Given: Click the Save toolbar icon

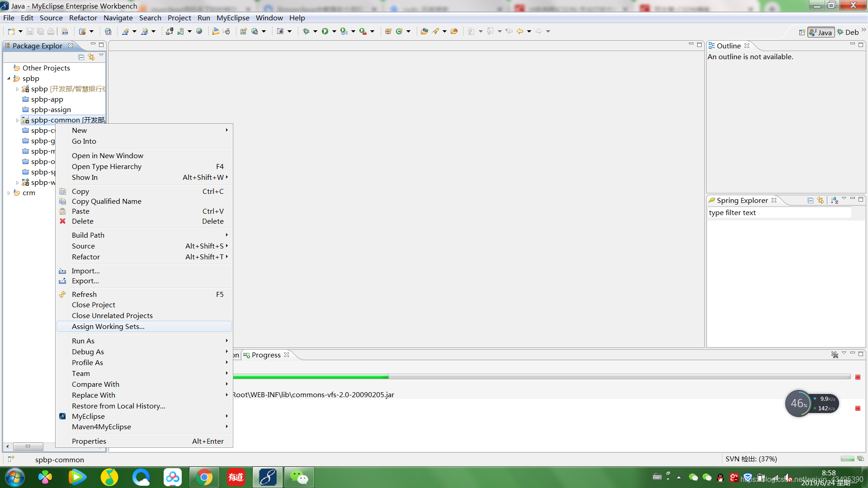Looking at the screenshot, I should pyautogui.click(x=30, y=31).
